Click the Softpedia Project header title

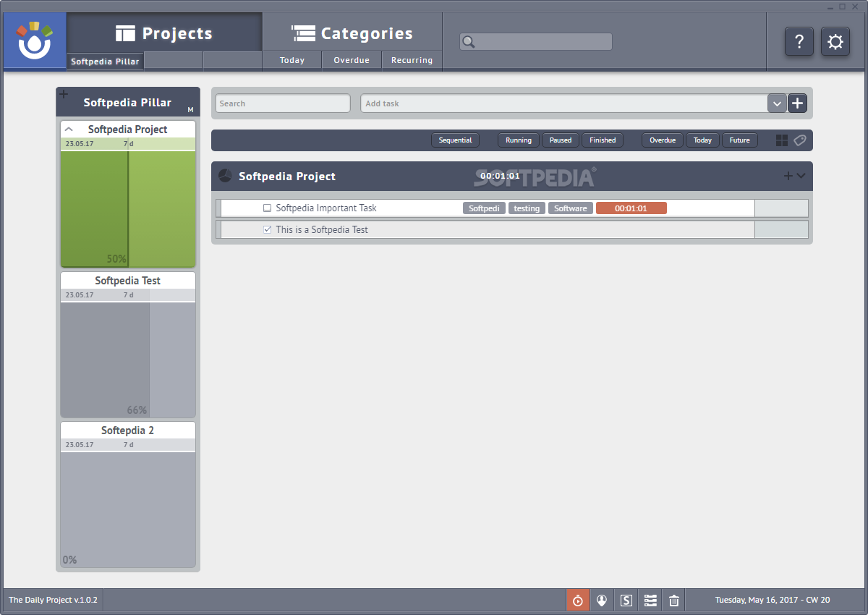coord(287,177)
